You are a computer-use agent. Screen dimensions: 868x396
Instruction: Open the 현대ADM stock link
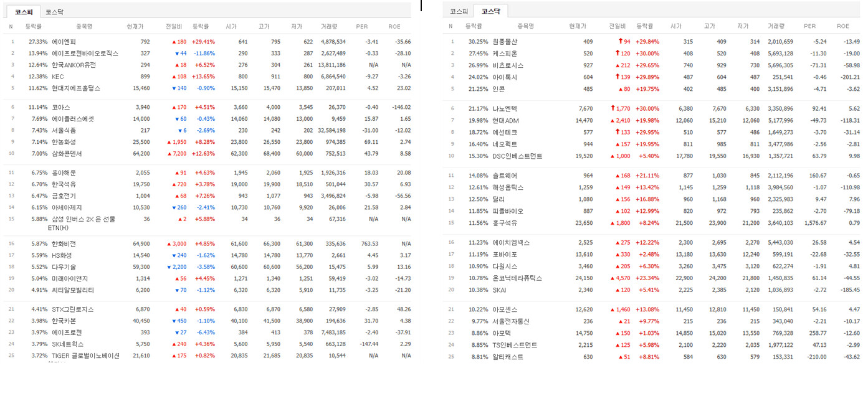[x=506, y=121]
